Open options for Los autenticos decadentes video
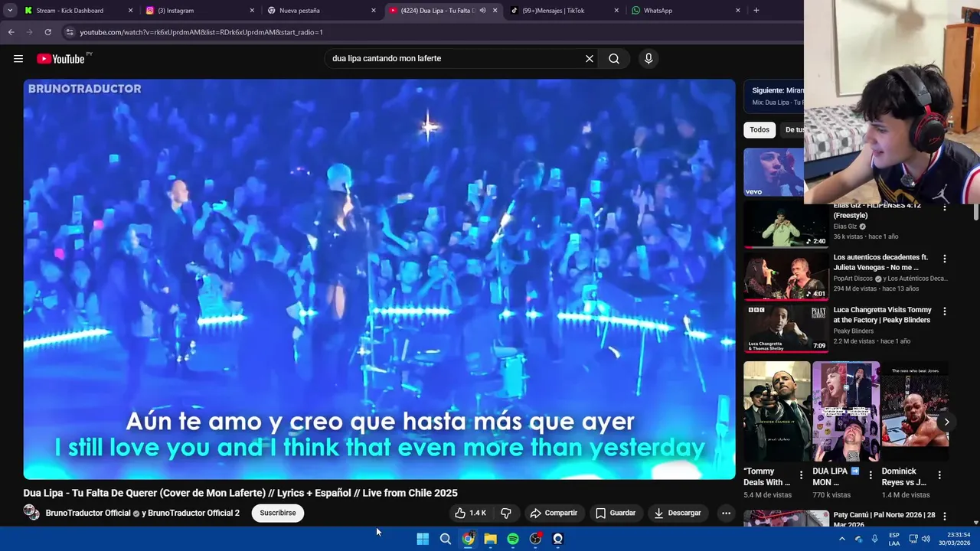Viewport: 980px width, 551px height. point(945,259)
